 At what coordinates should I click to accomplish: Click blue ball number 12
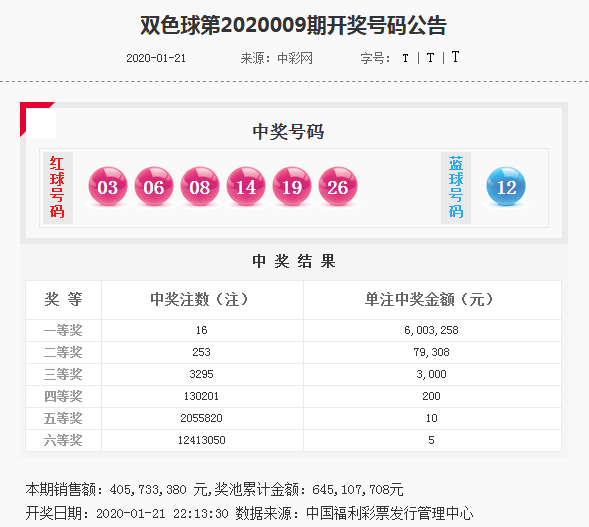pyautogui.click(x=506, y=186)
